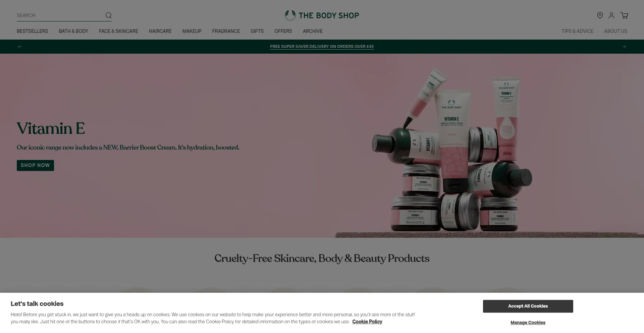Click the free delivery promo link

tap(322, 47)
